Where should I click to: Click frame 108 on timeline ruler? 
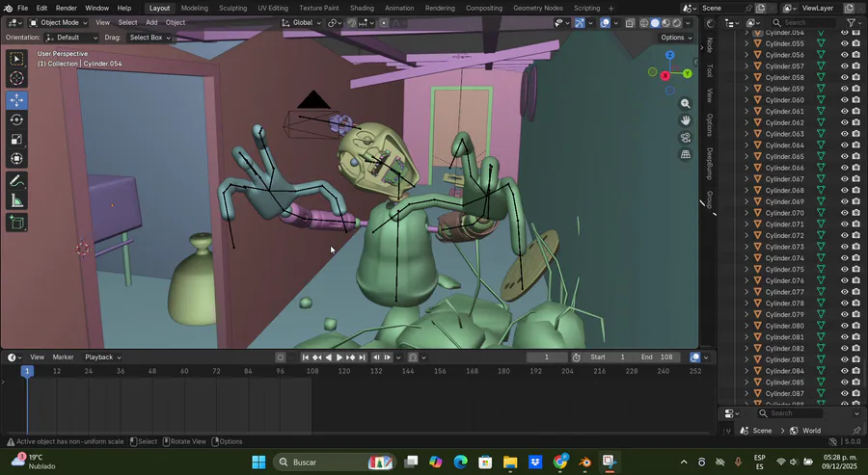(x=312, y=371)
